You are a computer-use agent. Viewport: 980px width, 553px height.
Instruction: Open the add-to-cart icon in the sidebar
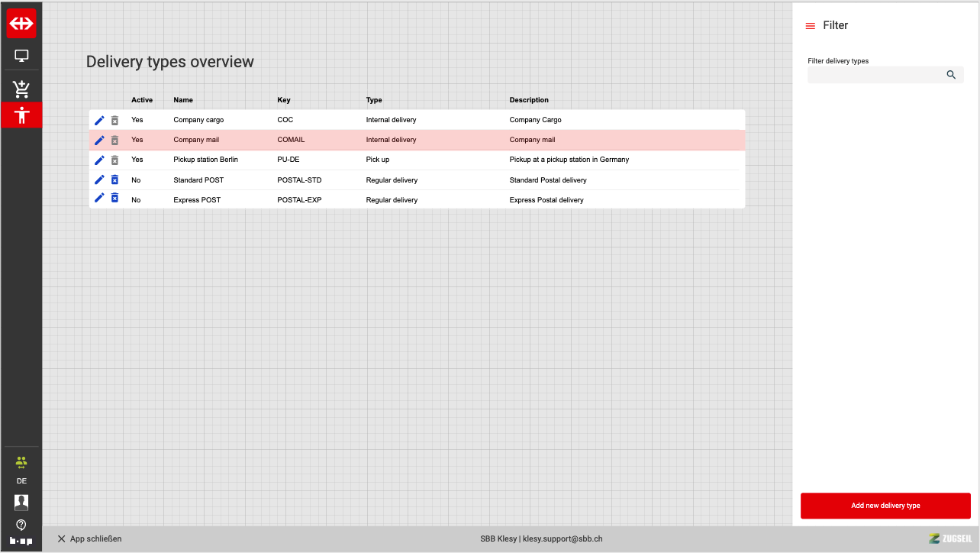pos(21,89)
